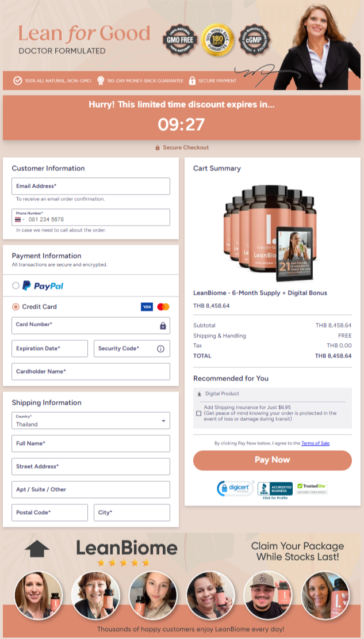Image resolution: width=364 pixels, height=639 pixels.
Task: Click the lock icon in card number field
Action: pos(163,326)
